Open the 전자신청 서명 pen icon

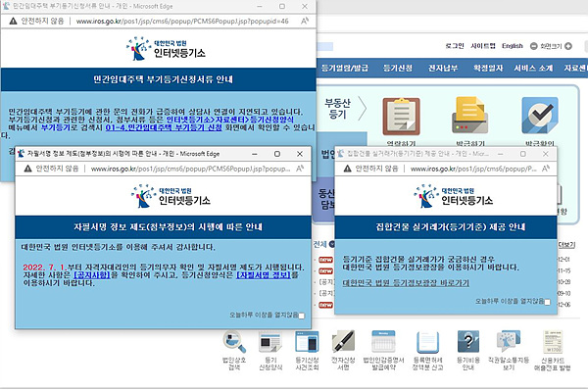tap(343, 342)
